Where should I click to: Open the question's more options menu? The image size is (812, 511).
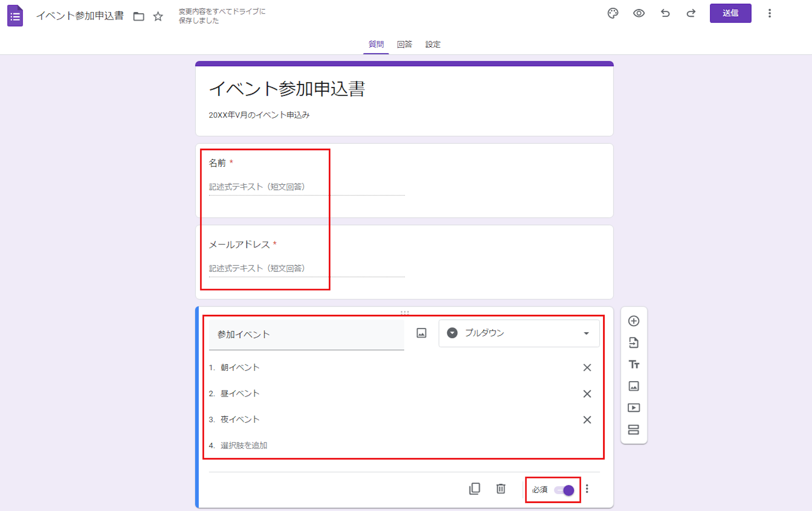[587, 489]
